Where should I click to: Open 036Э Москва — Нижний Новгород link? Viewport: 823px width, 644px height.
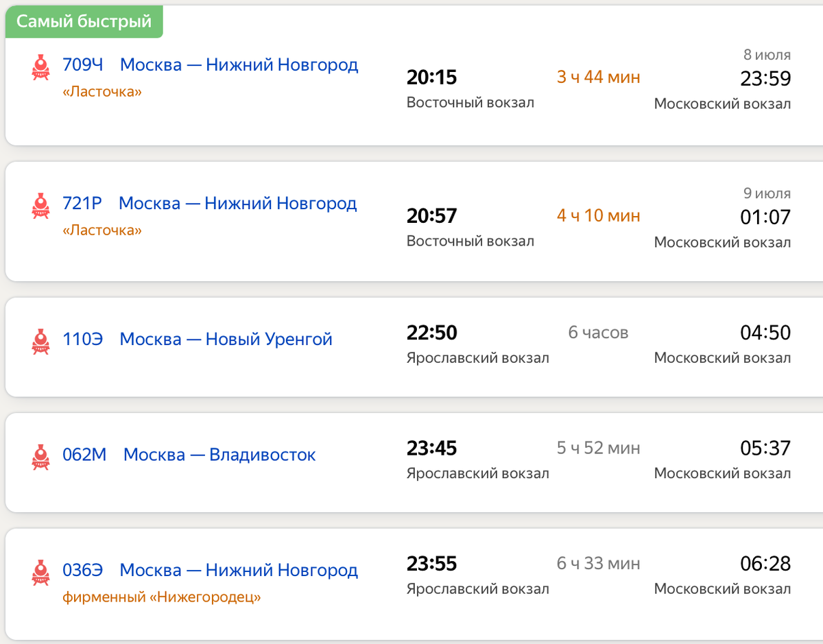click(x=210, y=570)
